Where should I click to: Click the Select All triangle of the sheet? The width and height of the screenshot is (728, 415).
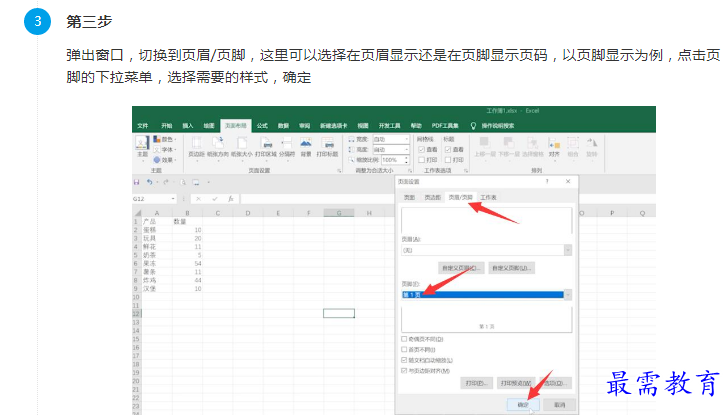(x=137, y=213)
